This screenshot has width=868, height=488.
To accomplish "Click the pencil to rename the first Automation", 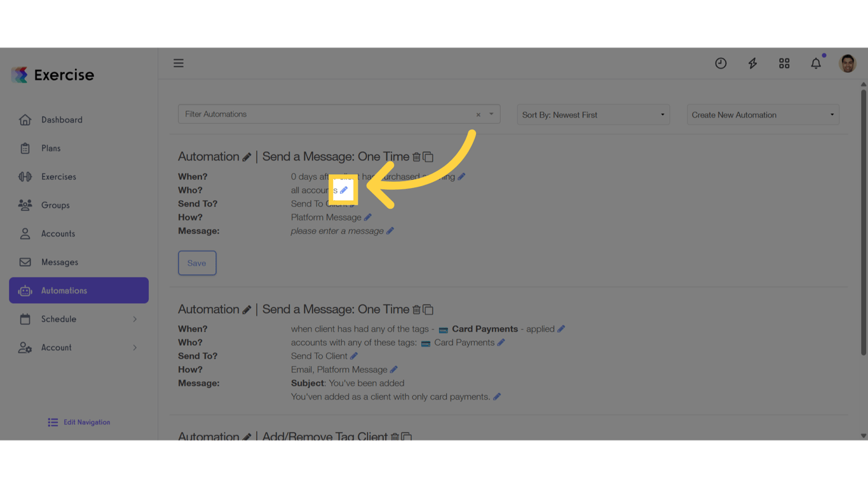I will (x=248, y=156).
